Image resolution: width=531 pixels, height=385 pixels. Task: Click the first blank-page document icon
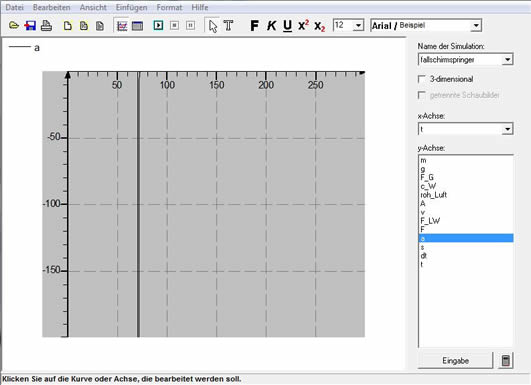(68, 26)
